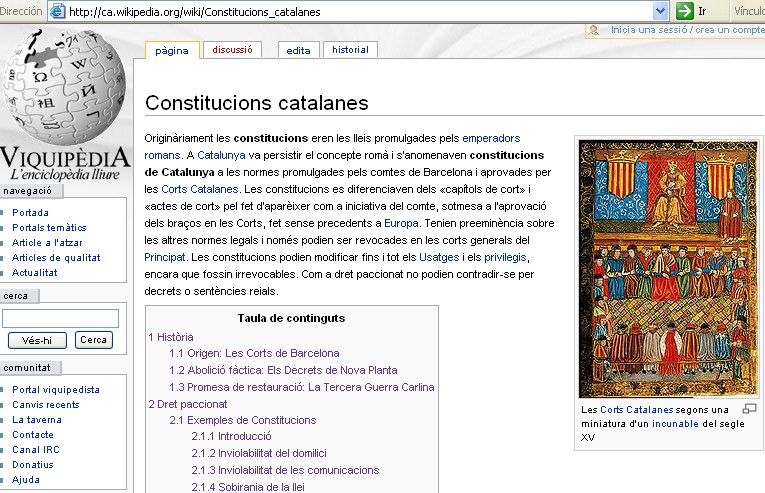Follow the Principat link
The width and height of the screenshot is (765, 493).
pos(165,257)
